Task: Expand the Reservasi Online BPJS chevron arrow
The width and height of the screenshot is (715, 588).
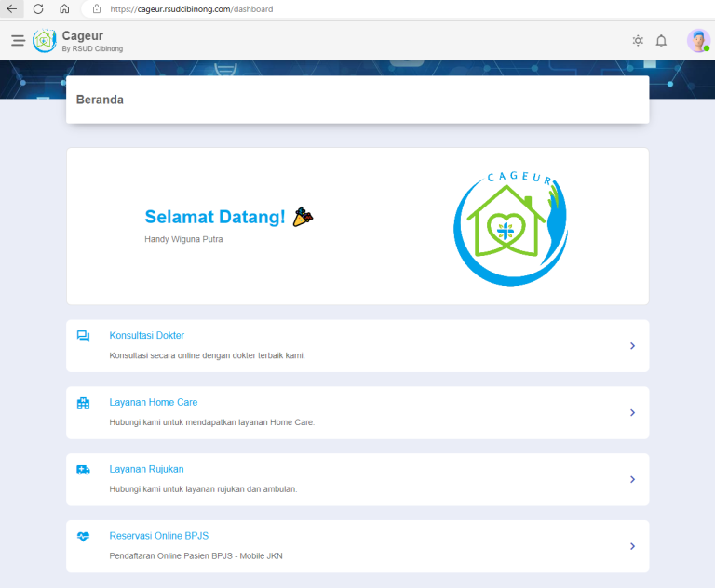Action: (x=632, y=546)
